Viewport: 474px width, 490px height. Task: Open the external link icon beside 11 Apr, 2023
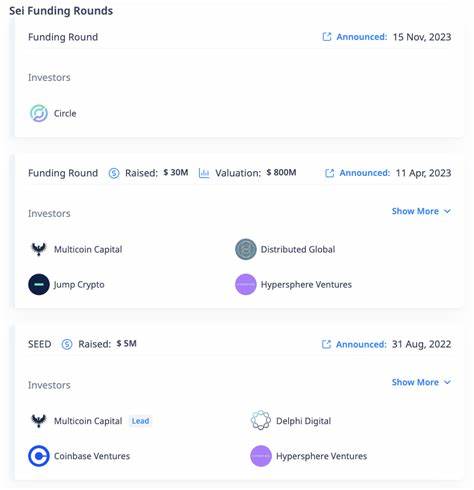pyautogui.click(x=329, y=173)
